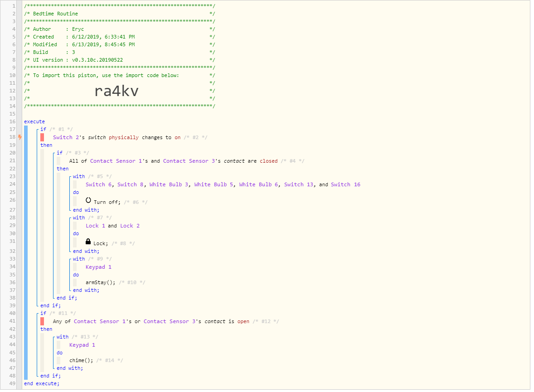Click the if statement labeled #1
Viewport: 534px width, 392px height.
coord(43,129)
